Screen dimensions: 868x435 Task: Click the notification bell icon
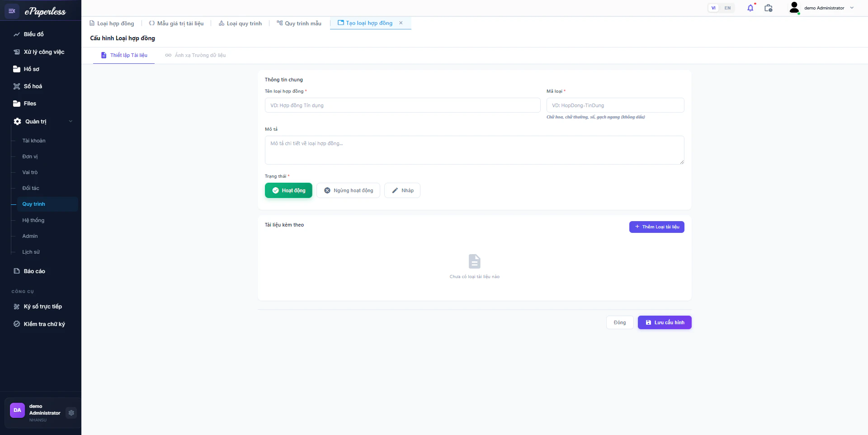point(750,8)
